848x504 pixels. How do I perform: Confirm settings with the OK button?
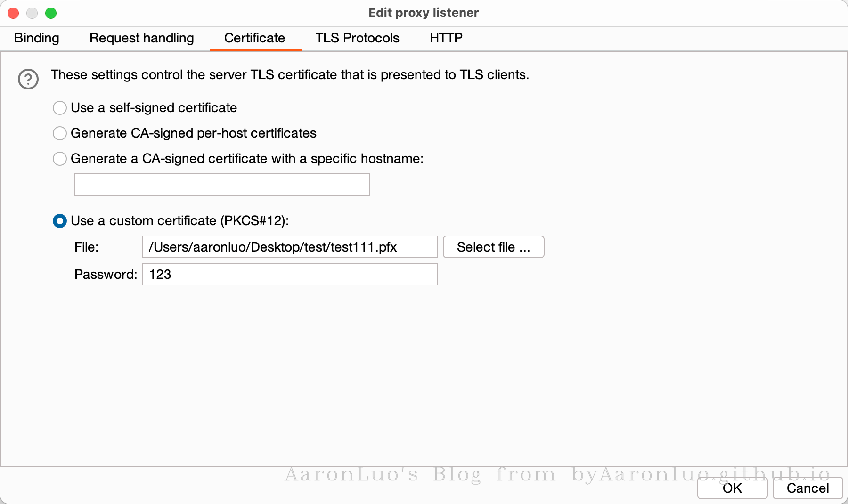click(x=732, y=488)
